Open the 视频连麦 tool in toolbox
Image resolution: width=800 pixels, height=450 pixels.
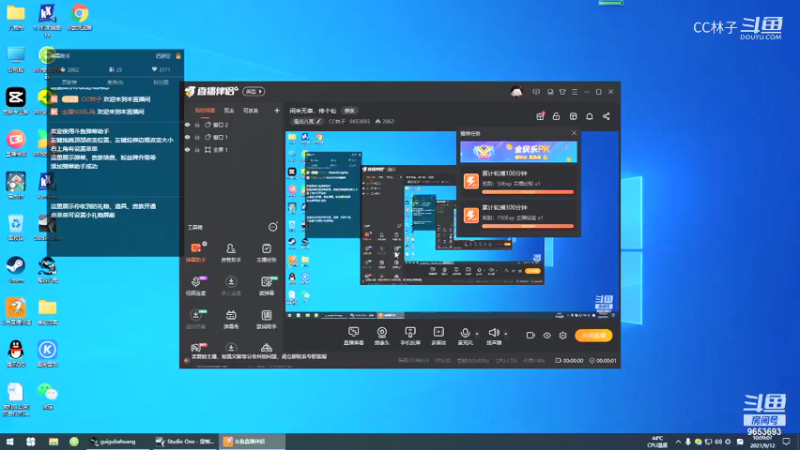[x=196, y=286]
